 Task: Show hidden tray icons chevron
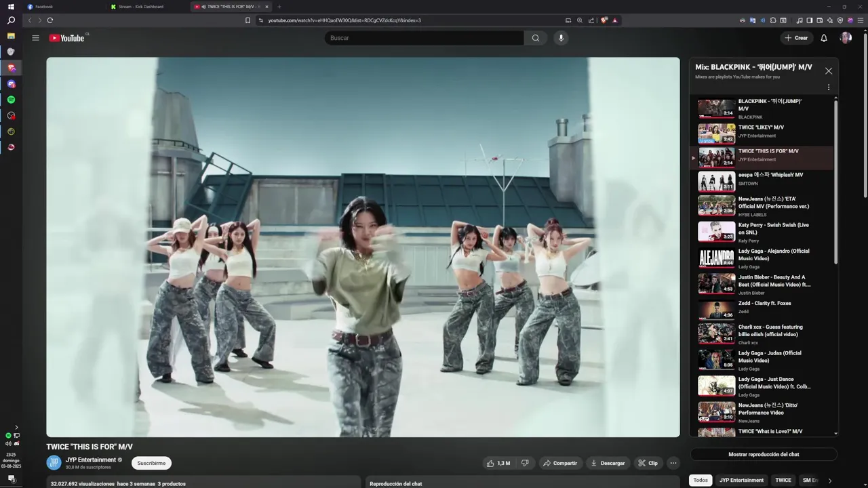point(16,427)
